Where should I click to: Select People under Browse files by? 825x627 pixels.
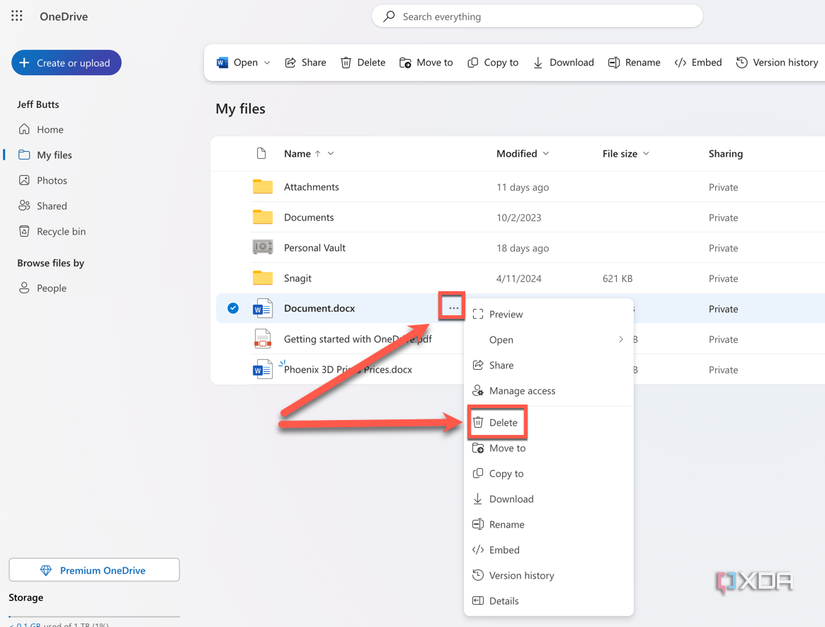coord(49,288)
